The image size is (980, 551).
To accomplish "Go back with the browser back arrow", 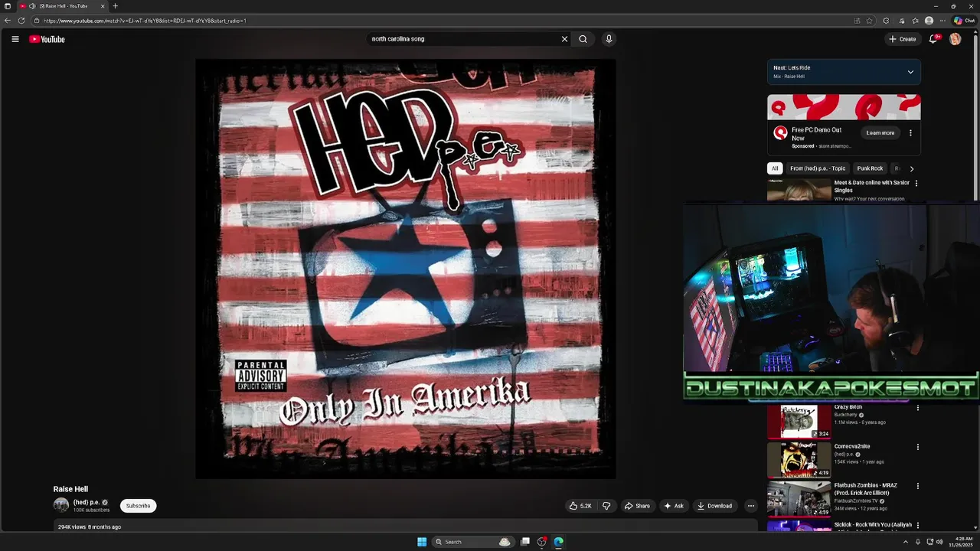I will 8,21.
